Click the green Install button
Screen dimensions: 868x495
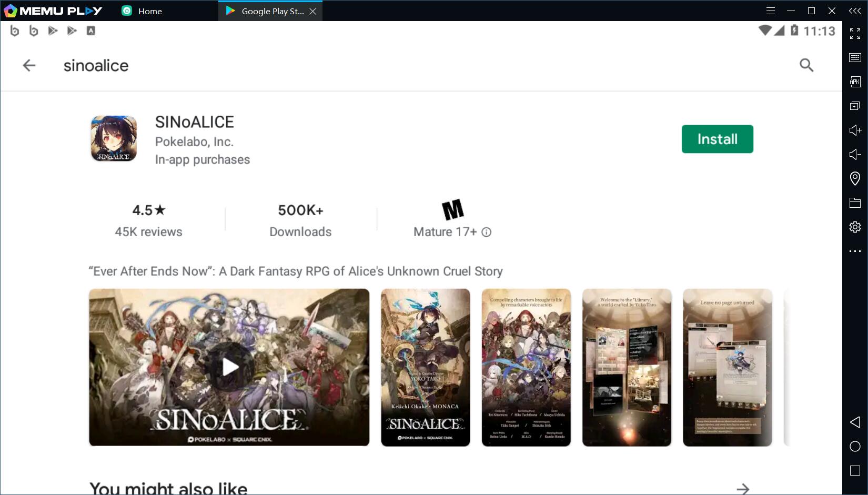(717, 139)
